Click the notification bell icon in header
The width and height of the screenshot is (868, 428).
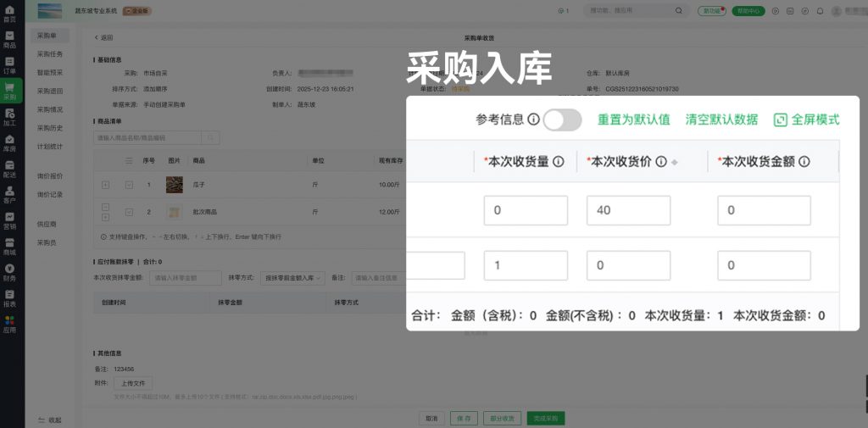tap(819, 11)
